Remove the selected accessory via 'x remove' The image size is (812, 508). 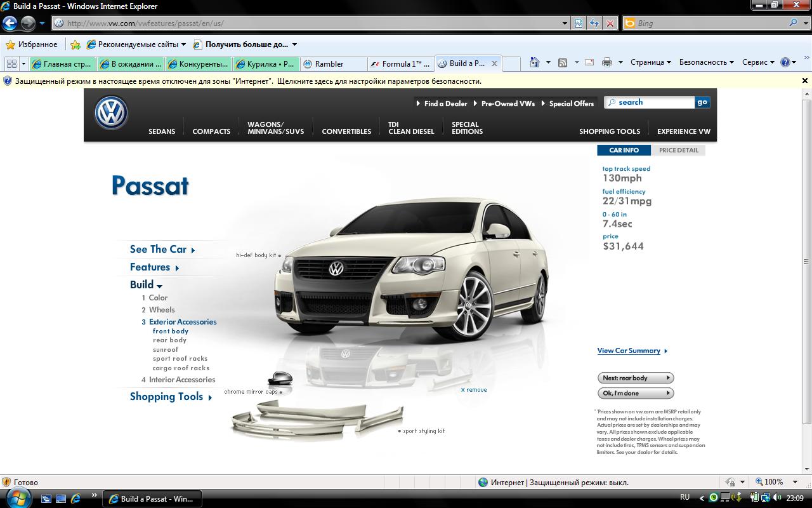[474, 390]
